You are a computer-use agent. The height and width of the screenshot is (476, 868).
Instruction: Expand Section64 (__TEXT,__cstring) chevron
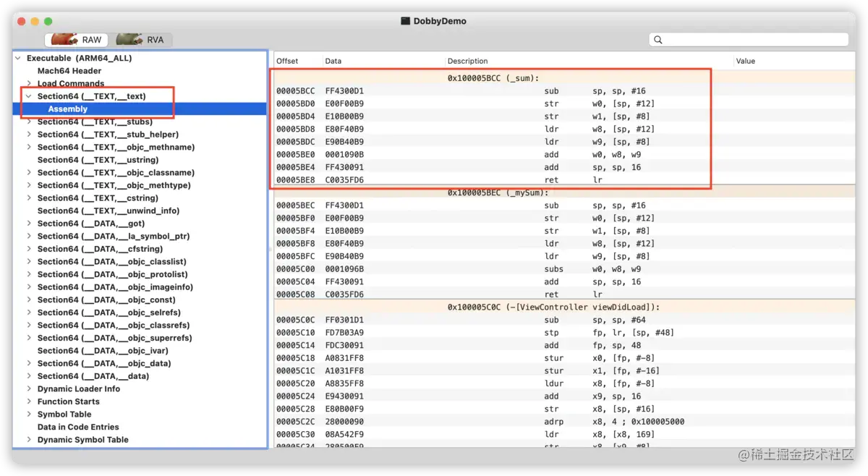(29, 198)
